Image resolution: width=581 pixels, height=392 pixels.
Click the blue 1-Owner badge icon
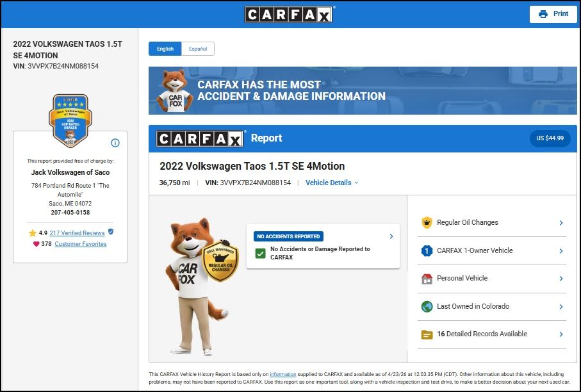[427, 251]
